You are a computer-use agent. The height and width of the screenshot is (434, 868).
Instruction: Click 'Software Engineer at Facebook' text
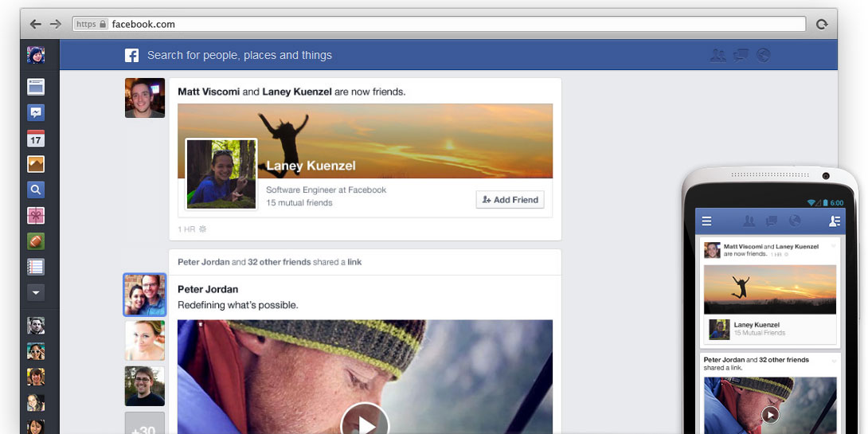tap(326, 190)
